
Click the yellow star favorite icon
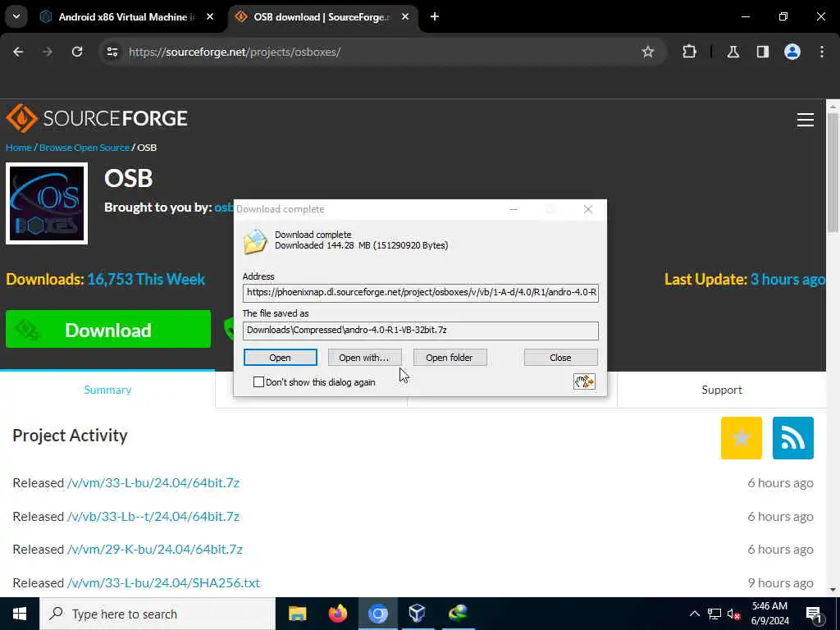(742, 438)
